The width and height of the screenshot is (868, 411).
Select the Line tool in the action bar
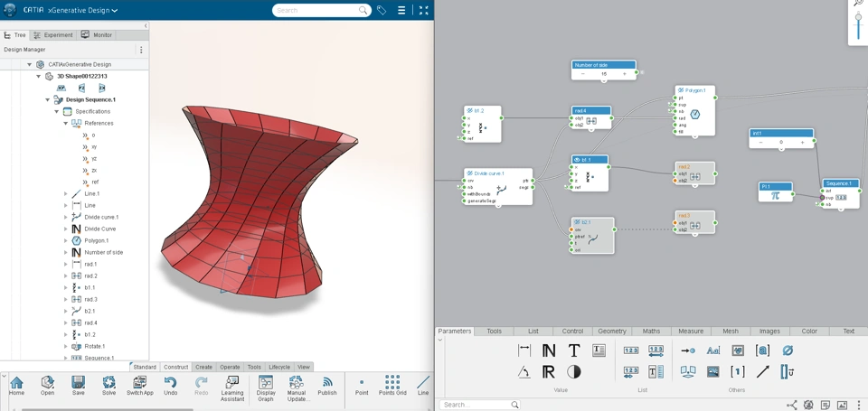(423, 382)
